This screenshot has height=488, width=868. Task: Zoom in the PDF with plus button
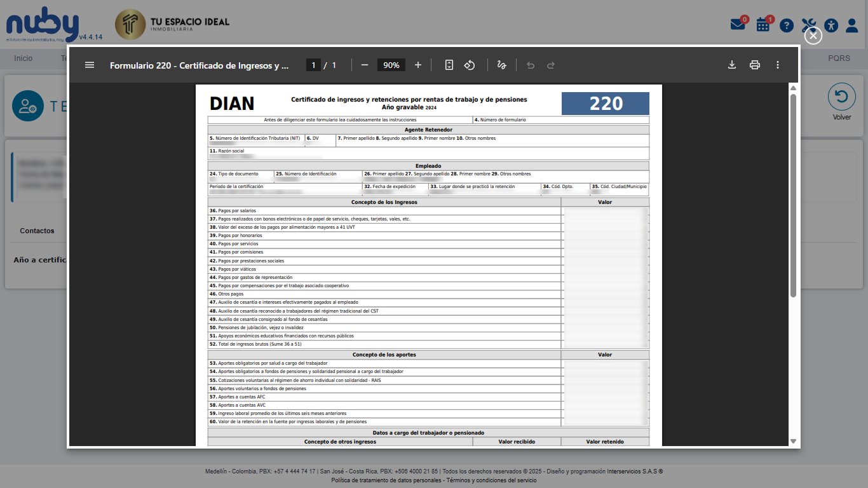(x=417, y=65)
